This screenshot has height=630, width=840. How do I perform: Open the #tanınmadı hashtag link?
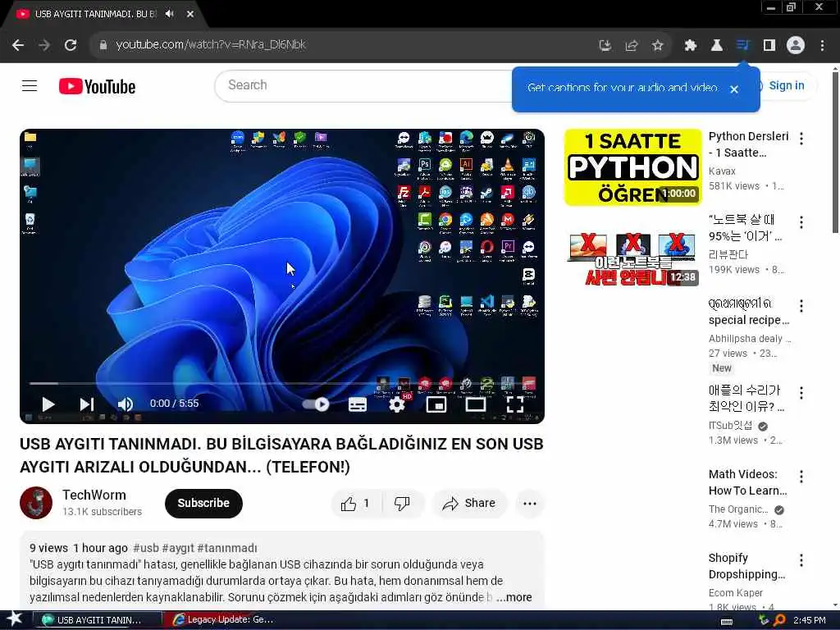[227, 548]
